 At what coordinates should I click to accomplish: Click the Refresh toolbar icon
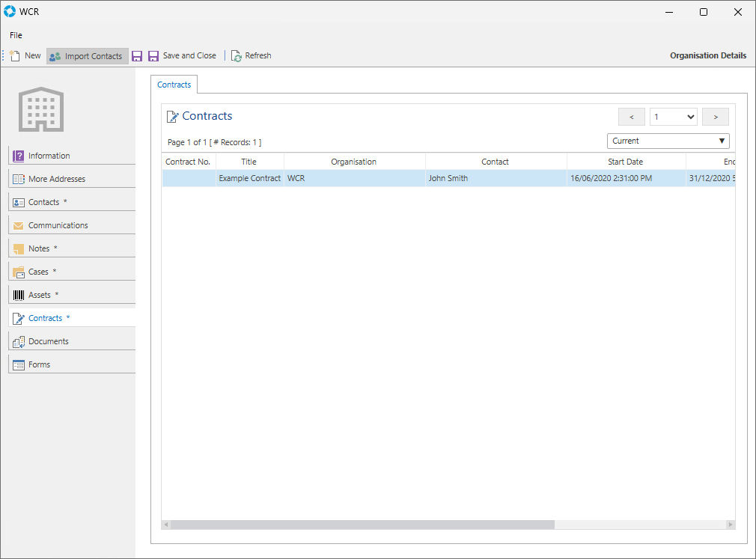click(x=237, y=56)
